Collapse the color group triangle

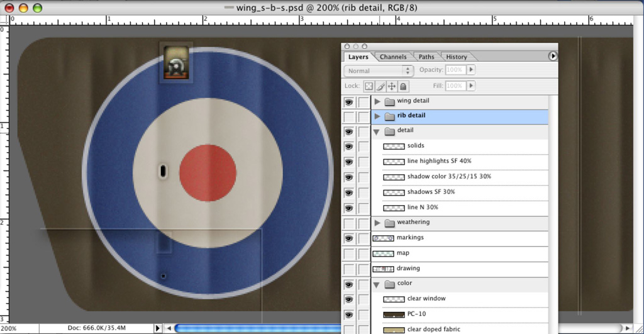pos(376,284)
